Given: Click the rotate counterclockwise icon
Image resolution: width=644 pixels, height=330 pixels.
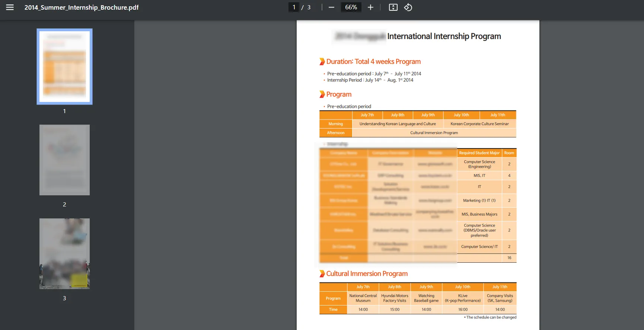Looking at the screenshot, I should pyautogui.click(x=408, y=7).
